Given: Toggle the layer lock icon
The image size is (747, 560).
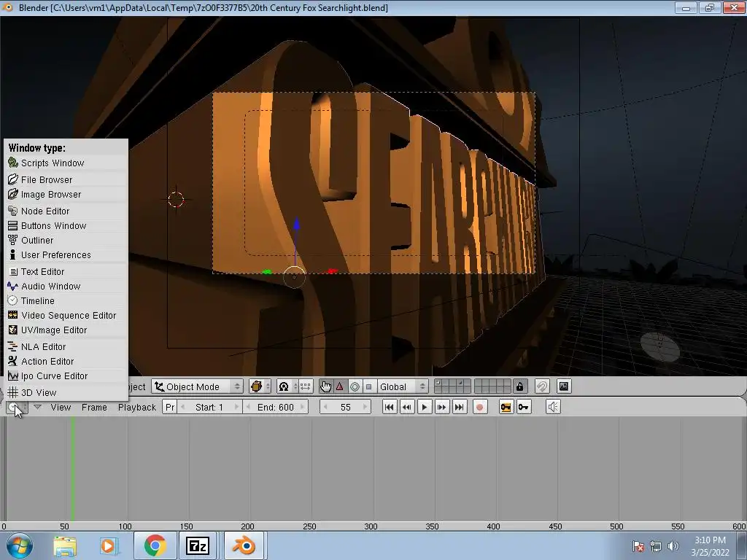Looking at the screenshot, I should (x=519, y=386).
